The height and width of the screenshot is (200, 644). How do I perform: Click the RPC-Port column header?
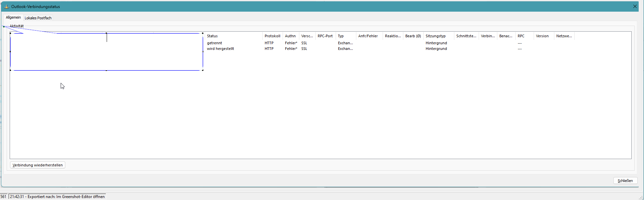pyautogui.click(x=325, y=36)
